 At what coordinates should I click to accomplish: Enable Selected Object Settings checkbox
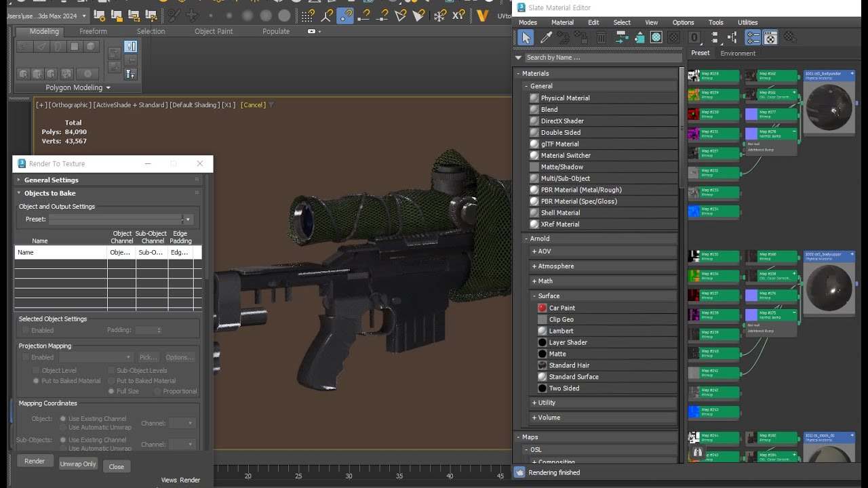point(26,330)
